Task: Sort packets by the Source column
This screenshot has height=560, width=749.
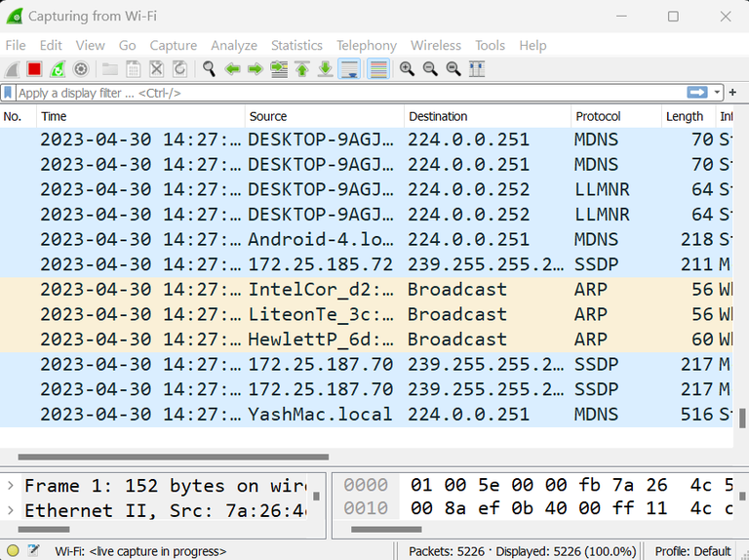Action: point(325,117)
